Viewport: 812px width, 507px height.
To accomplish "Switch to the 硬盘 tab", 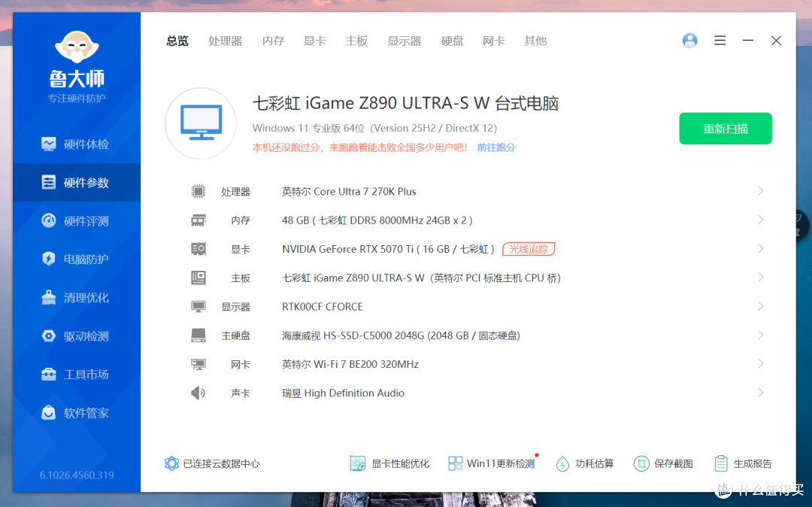I will pyautogui.click(x=452, y=41).
